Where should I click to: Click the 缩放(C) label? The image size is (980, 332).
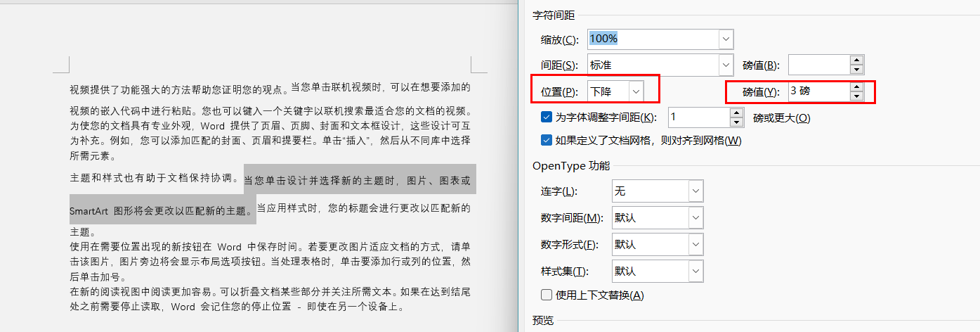(x=560, y=39)
